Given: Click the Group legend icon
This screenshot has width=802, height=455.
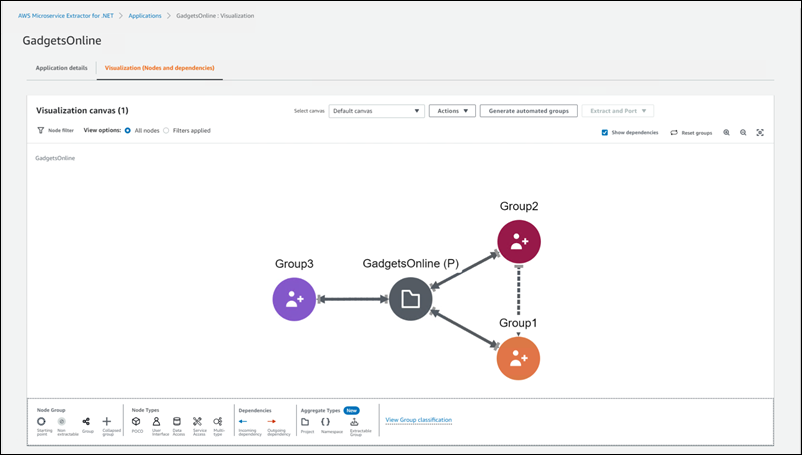Looking at the screenshot, I should (86, 421).
